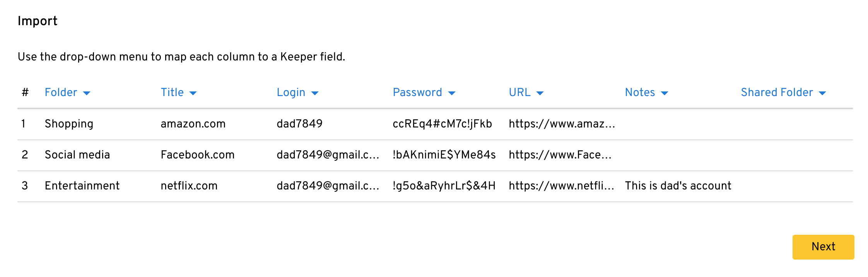Click the yellow Next button
This screenshot has height=277, width=868.
[823, 247]
